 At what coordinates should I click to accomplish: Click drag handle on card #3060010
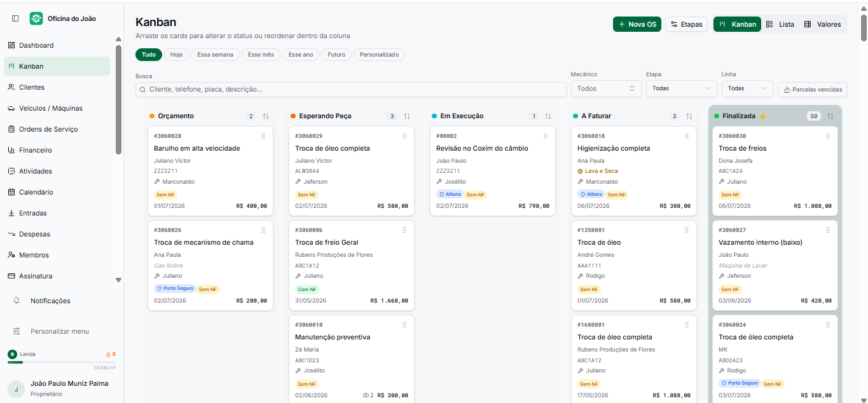click(404, 325)
